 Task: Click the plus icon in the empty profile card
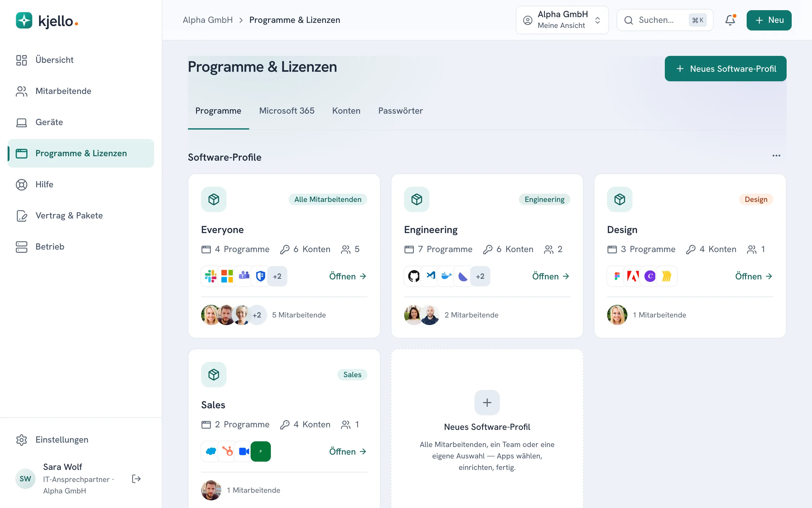487,403
